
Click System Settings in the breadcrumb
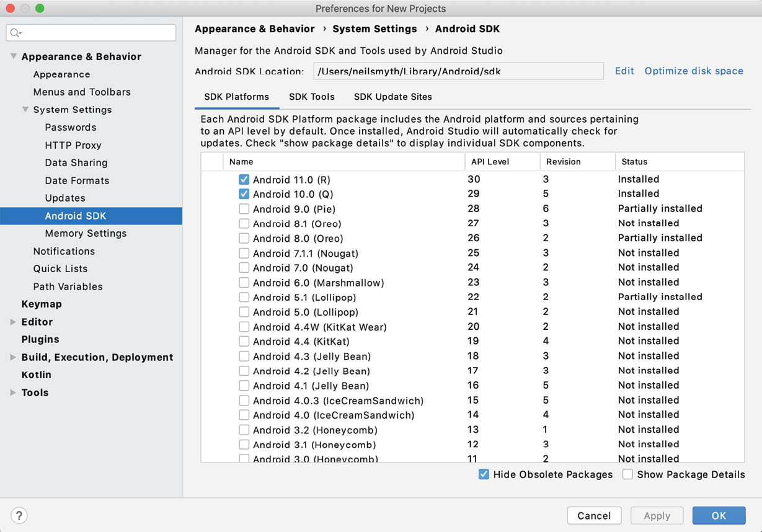tap(374, 29)
